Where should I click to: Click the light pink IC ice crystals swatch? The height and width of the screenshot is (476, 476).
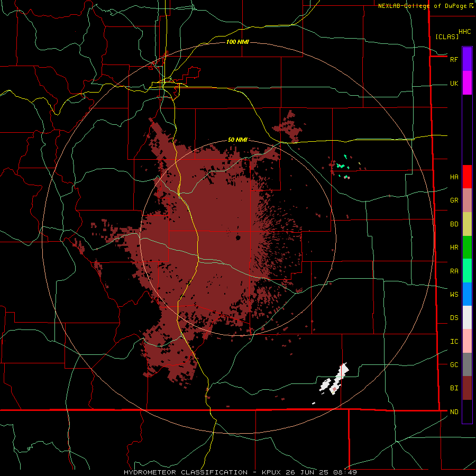(x=467, y=341)
